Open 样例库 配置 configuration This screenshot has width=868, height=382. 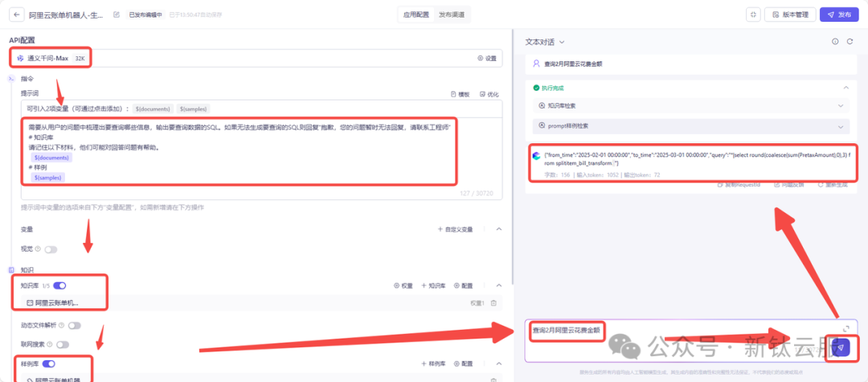coord(464,364)
